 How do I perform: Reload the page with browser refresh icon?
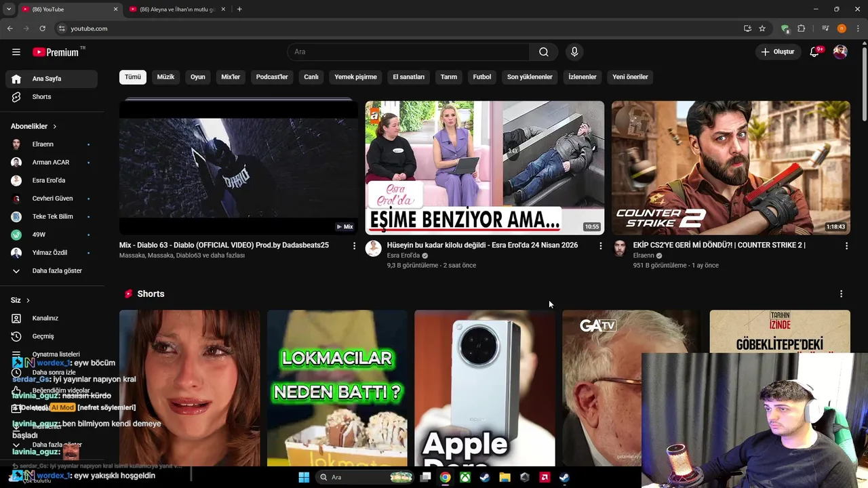tap(42, 28)
